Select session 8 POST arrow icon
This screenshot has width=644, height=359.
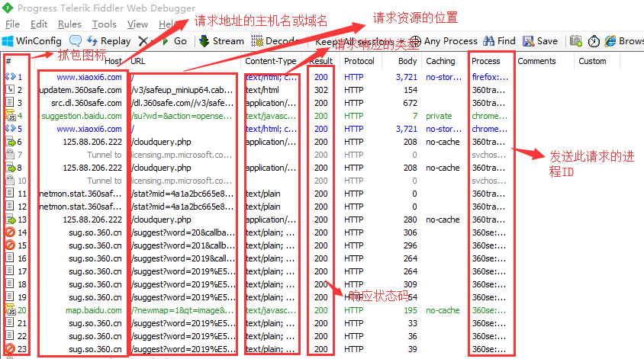pos(10,168)
